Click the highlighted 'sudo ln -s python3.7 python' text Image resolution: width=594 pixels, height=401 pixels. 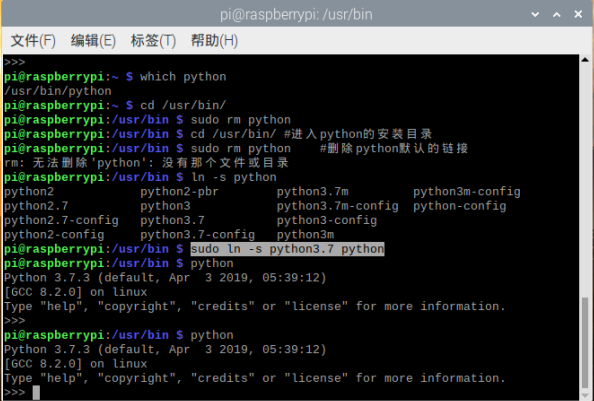click(287, 249)
